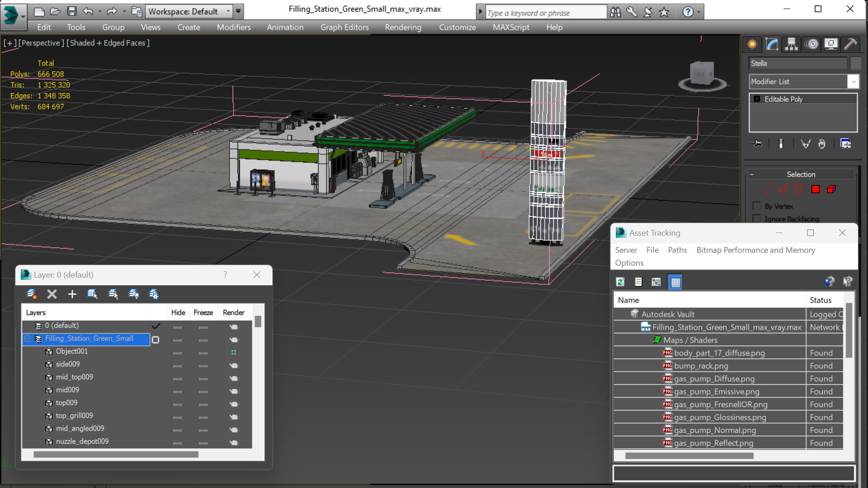Open file using folder icon
Image resolution: width=868 pixels, height=488 pixels.
[55, 11]
